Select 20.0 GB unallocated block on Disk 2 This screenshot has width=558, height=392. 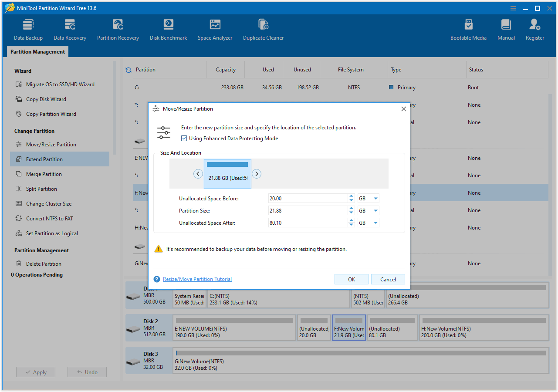point(314,328)
